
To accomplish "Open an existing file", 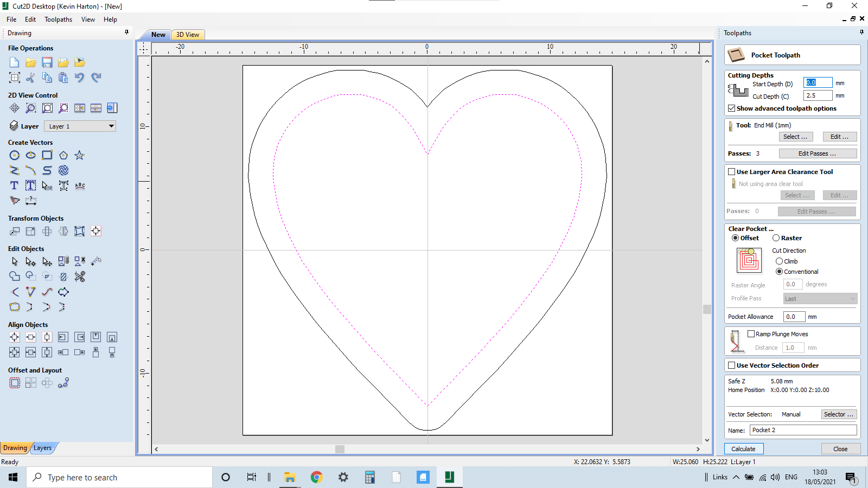I will [31, 62].
